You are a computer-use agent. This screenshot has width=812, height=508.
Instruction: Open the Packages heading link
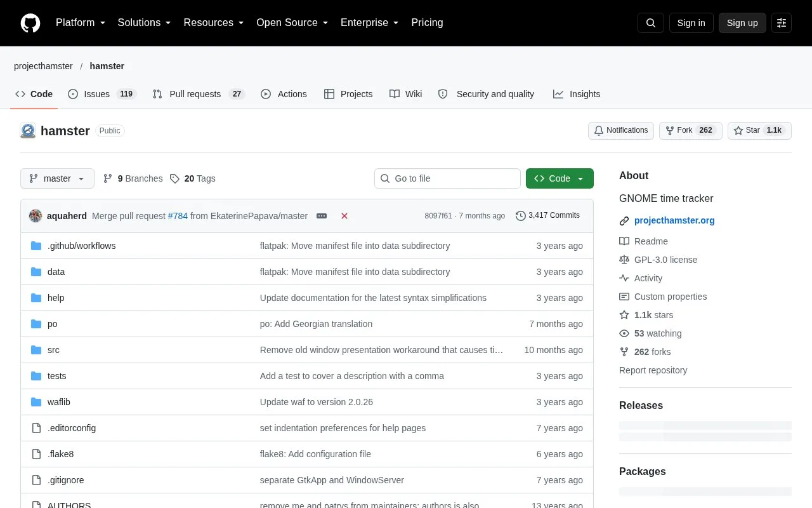click(x=643, y=472)
